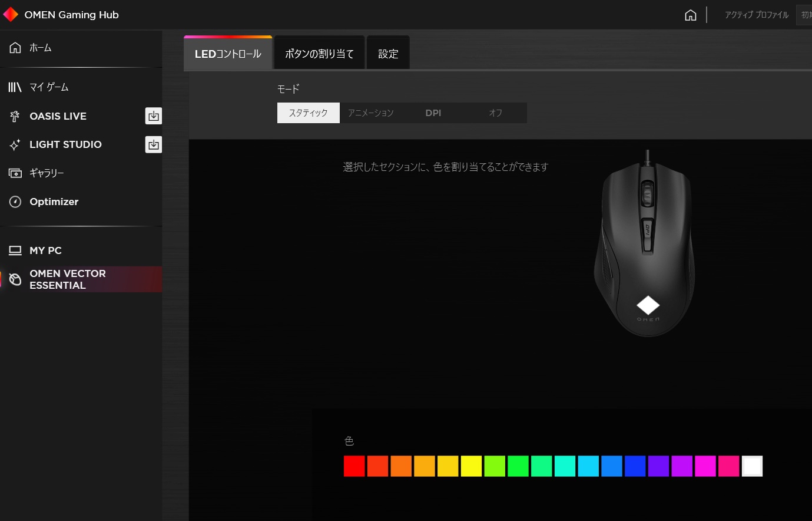
Task: Pick the lime green color swatch
Action: (x=495, y=466)
